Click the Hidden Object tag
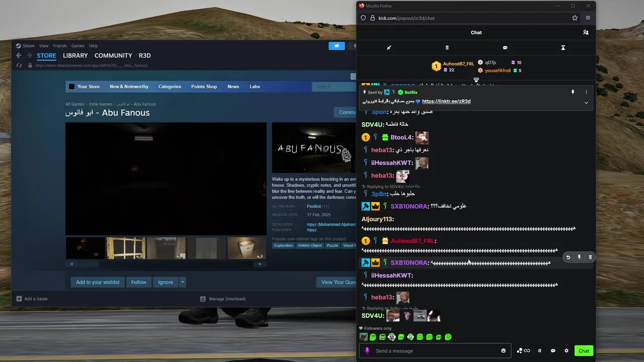The height and width of the screenshot is (362, 644). [309, 245]
